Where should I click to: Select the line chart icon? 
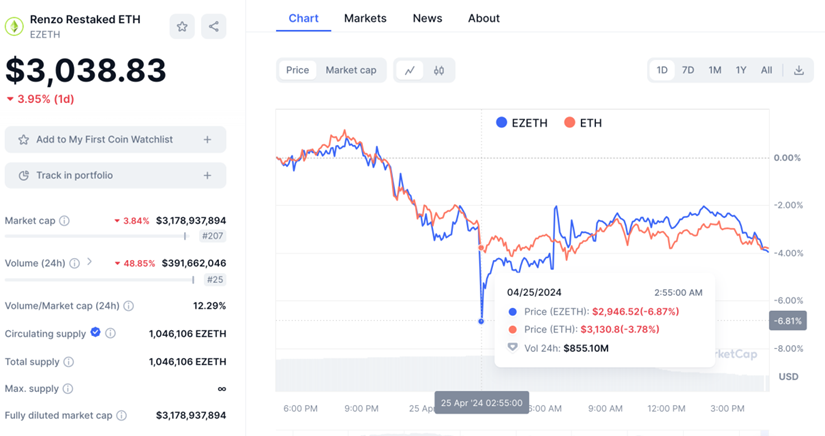410,70
